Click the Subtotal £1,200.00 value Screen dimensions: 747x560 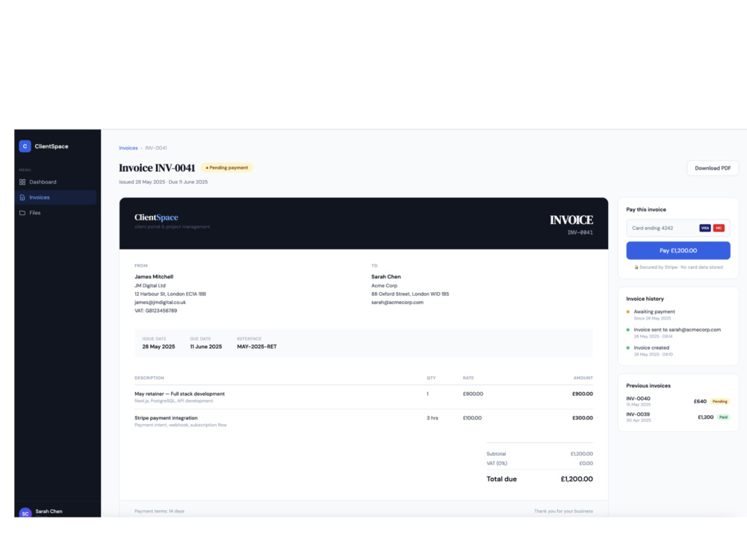[x=582, y=454]
